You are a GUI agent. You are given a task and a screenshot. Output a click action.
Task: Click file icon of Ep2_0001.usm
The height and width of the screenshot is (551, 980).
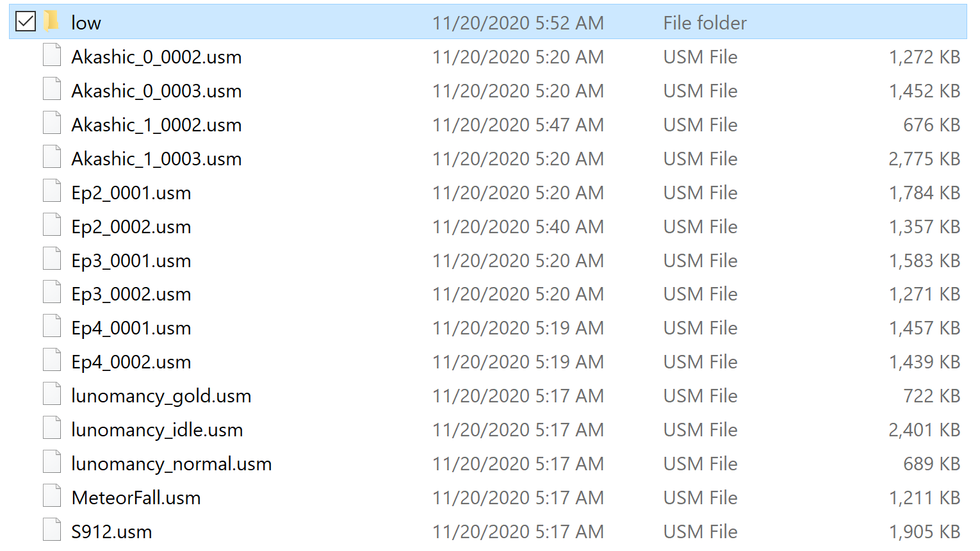tap(52, 192)
